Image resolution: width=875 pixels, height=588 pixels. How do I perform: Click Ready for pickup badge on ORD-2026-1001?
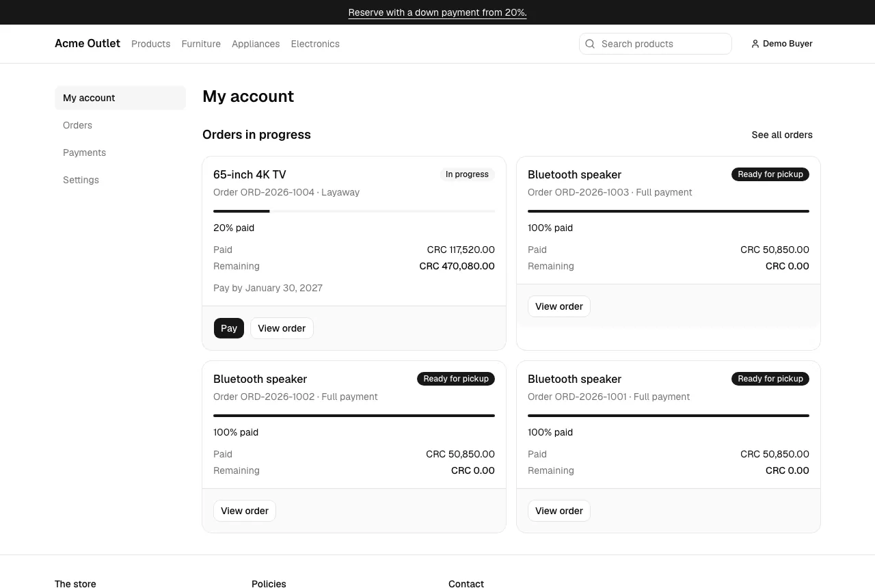[x=770, y=379]
